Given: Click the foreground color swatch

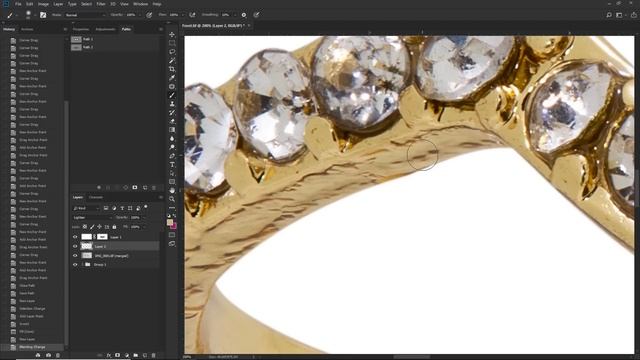Looking at the screenshot, I should tap(170, 222).
